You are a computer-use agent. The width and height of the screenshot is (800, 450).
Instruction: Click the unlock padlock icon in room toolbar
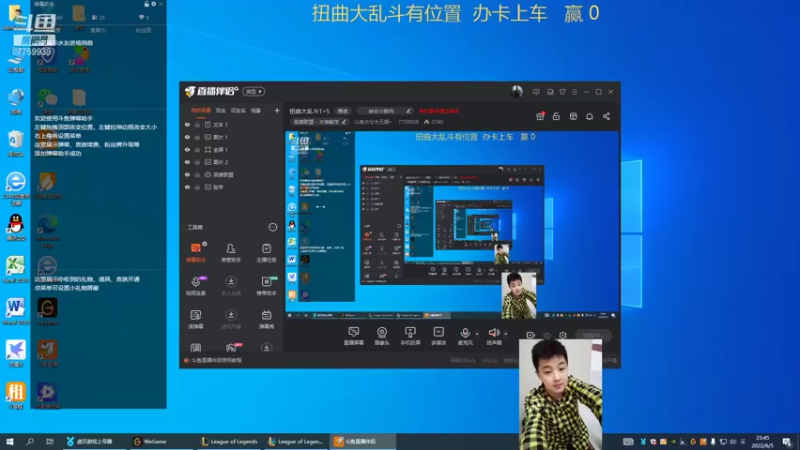(557, 116)
